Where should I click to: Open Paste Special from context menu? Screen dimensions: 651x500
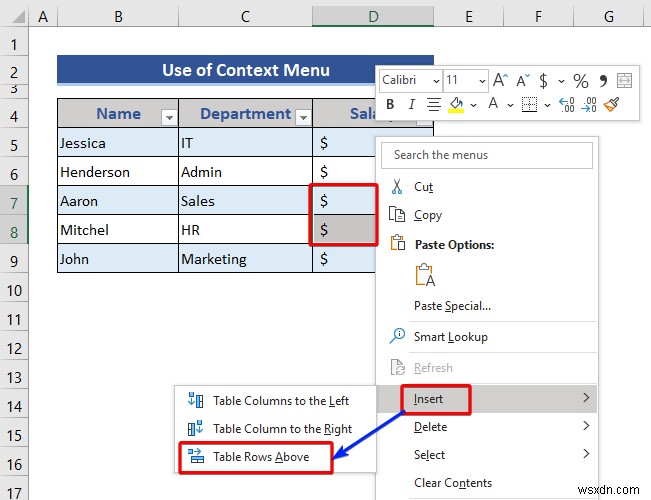(487, 306)
